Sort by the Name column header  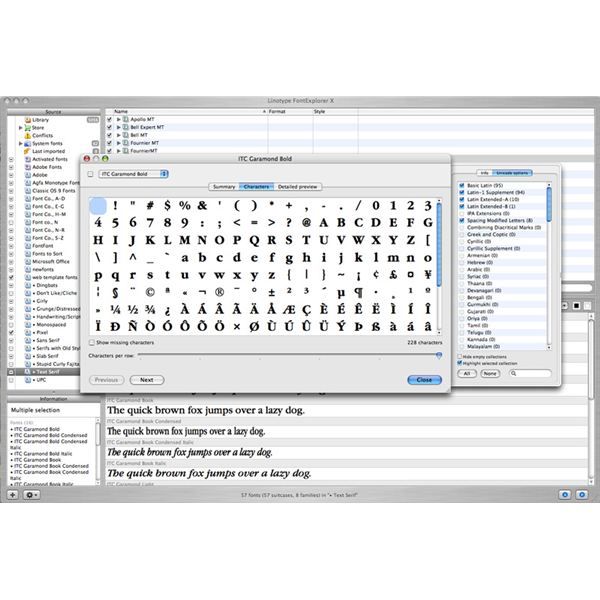pyautogui.click(x=186, y=111)
